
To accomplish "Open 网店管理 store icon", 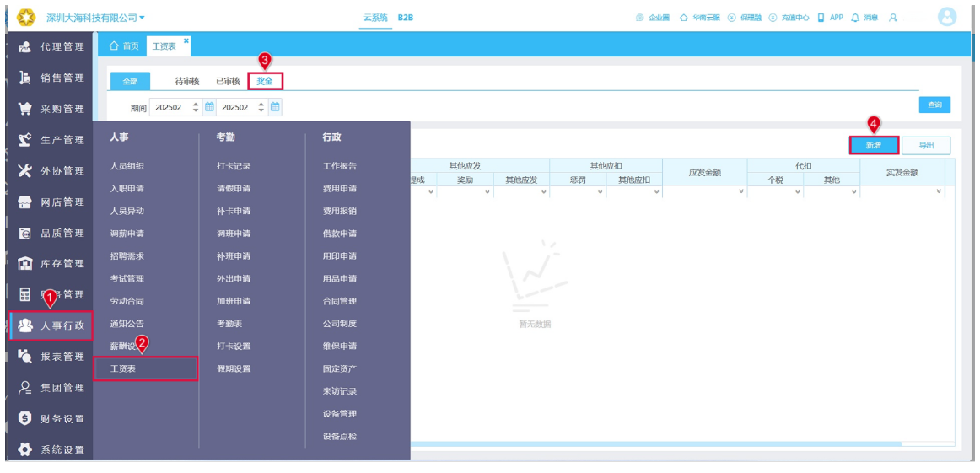I will [x=24, y=202].
